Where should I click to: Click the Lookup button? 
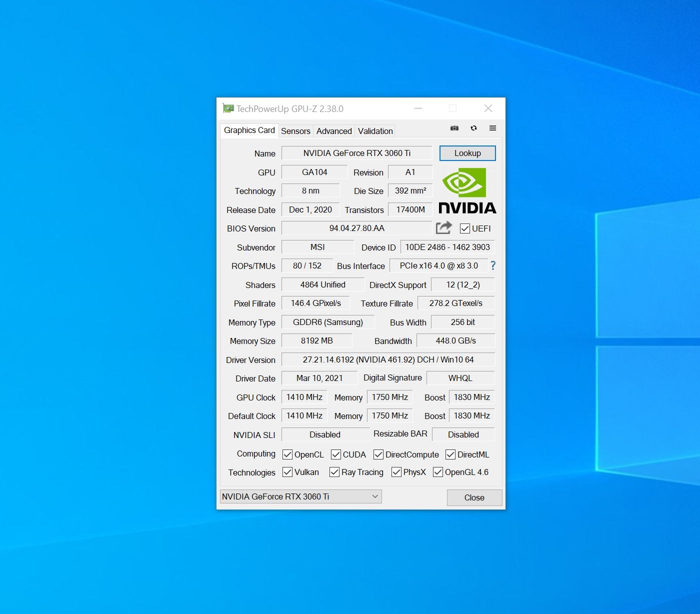467,153
